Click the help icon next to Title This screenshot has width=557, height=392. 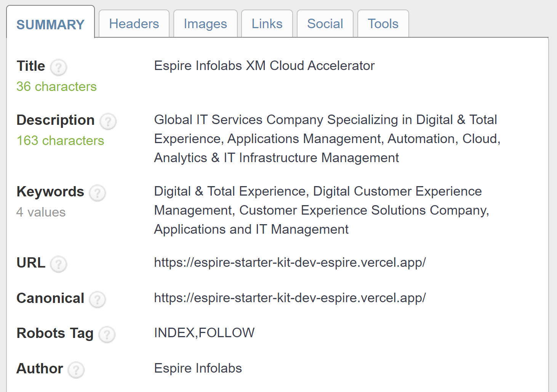pos(59,68)
